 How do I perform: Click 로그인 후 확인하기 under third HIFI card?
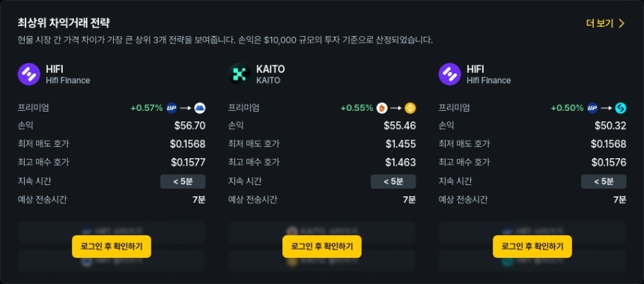point(532,247)
